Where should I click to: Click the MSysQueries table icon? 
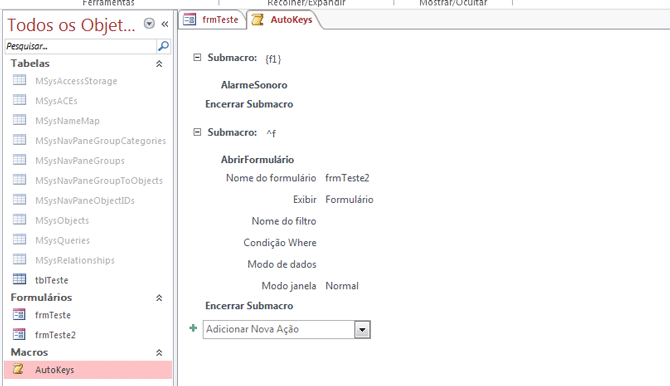pos(19,239)
